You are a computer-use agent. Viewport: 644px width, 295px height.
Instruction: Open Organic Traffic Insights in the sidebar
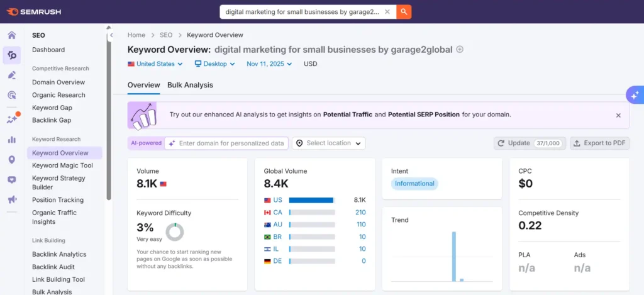(x=54, y=217)
